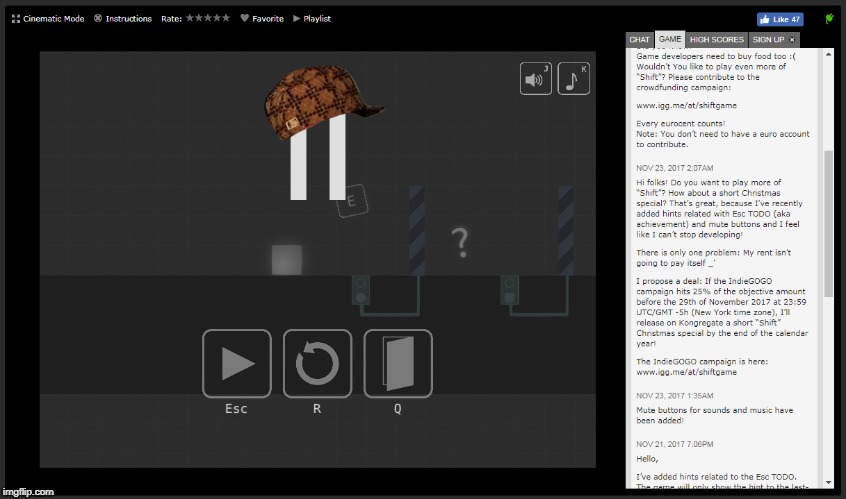Image resolution: width=846 pixels, height=499 pixels.
Task: Add game to a Playlist
Action: pos(311,18)
